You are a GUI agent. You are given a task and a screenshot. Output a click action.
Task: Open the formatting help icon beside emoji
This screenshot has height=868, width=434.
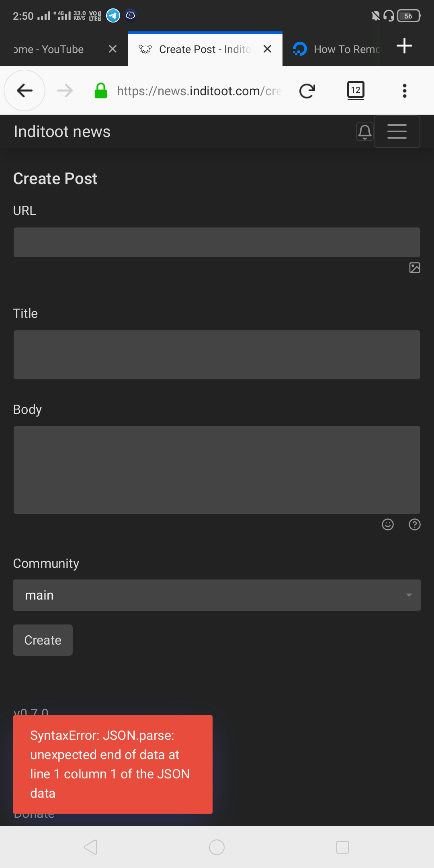[414, 525]
